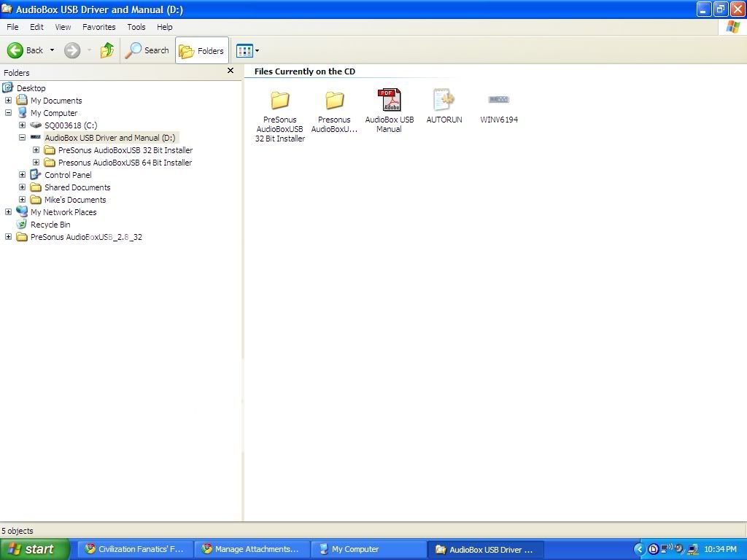747x560 pixels.
Task: Collapse My Computer tree node
Action: coord(8,113)
